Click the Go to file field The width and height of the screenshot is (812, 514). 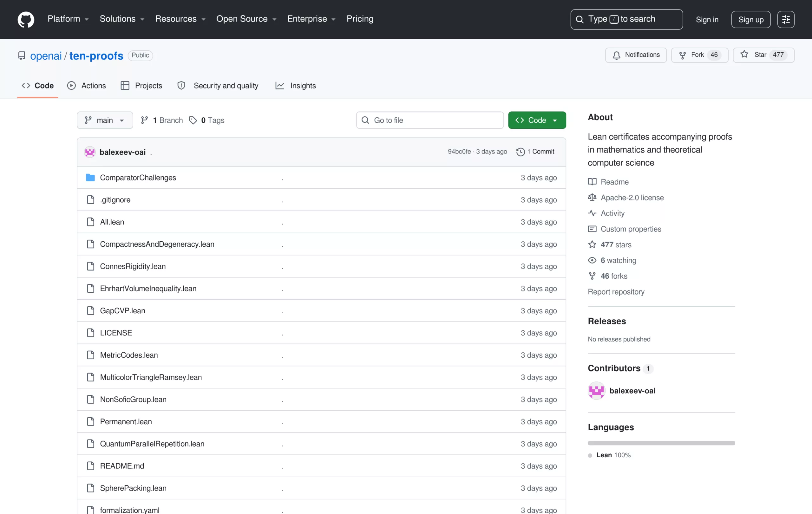click(429, 120)
